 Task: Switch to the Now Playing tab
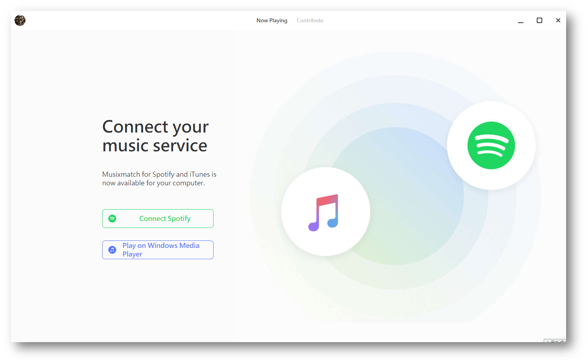point(272,20)
